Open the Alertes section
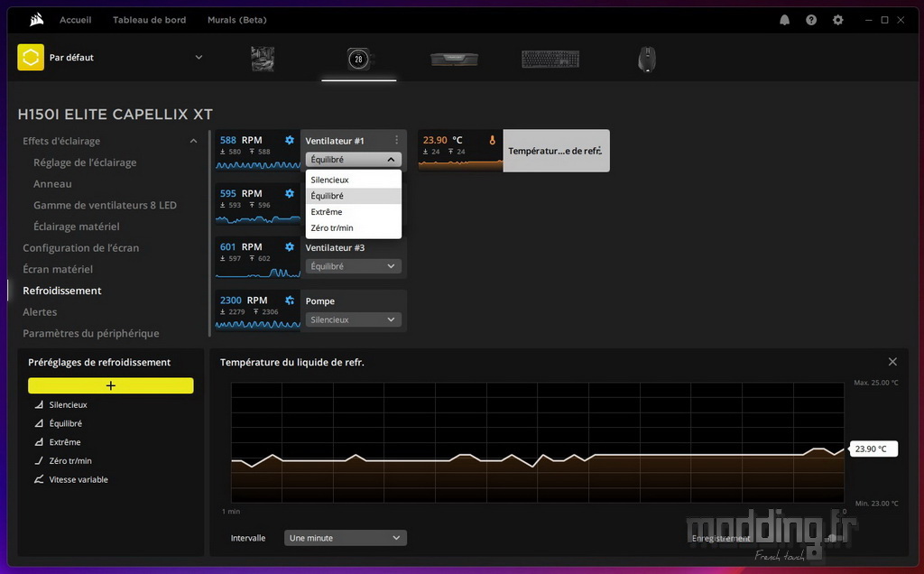Screen dimensions: 924x574 pos(40,311)
